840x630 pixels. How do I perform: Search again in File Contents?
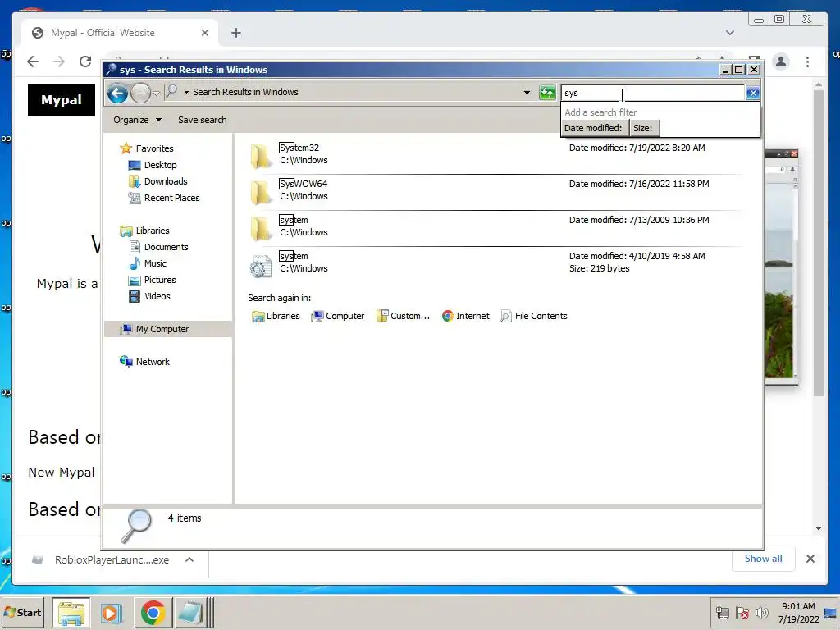533,316
